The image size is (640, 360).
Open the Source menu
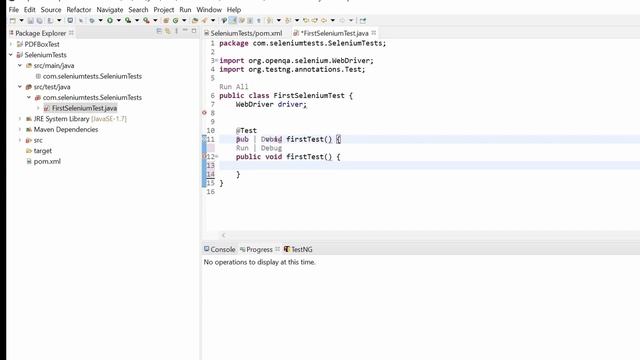pos(51,9)
